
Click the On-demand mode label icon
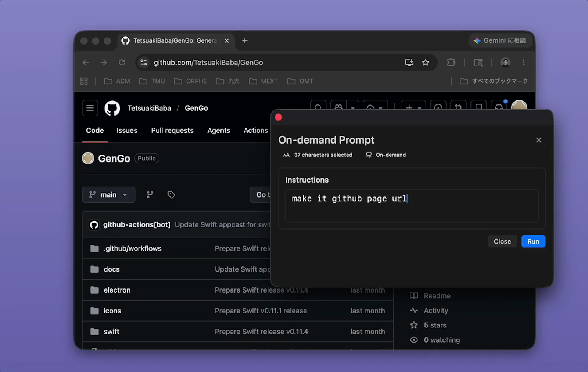click(x=369, y=155)
